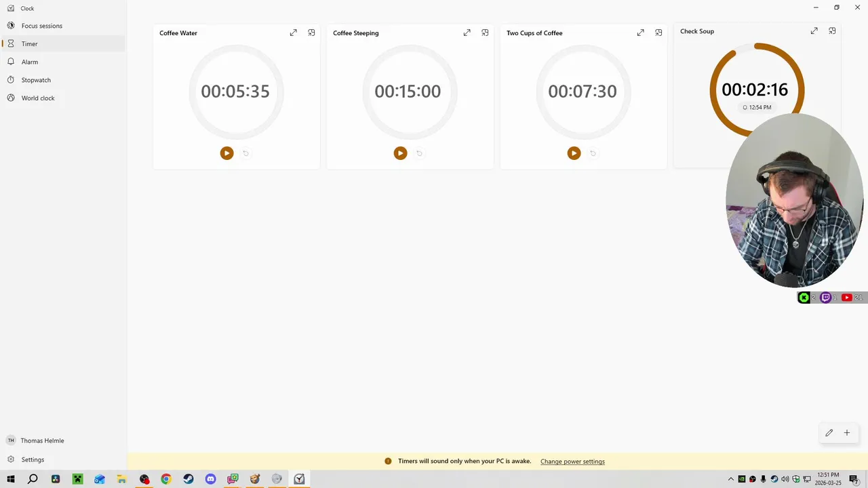
Task: Open the Windows Start menu
Action: [11, 479]
